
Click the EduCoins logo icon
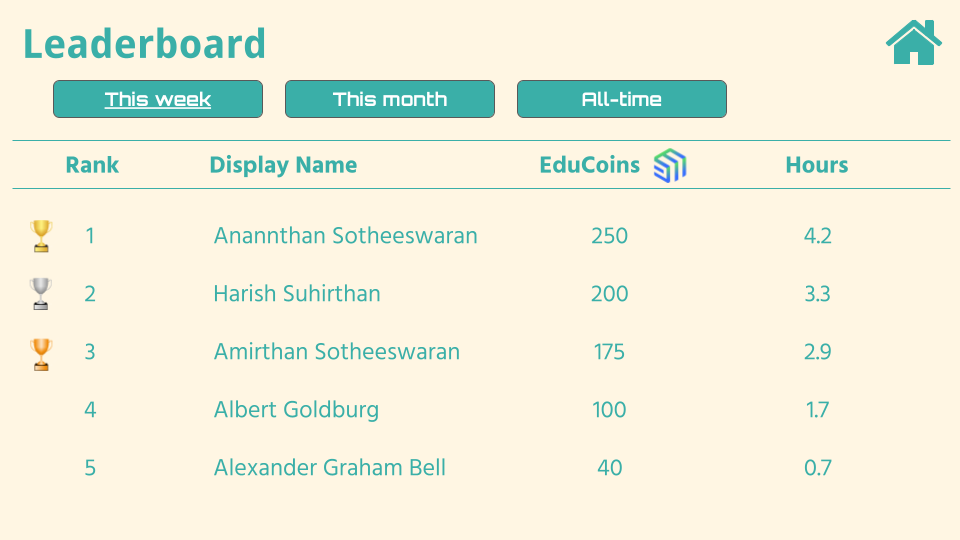tap(670, 166)
